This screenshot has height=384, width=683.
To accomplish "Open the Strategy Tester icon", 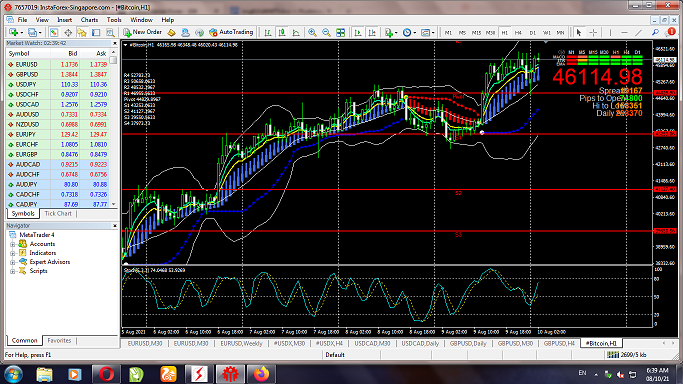I will click(x=110, y=32).
